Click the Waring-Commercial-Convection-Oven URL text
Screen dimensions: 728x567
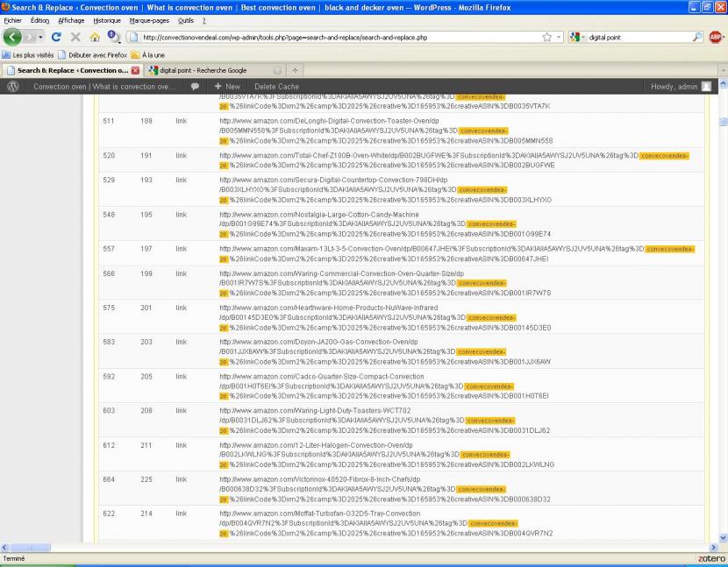click(386, 283)
